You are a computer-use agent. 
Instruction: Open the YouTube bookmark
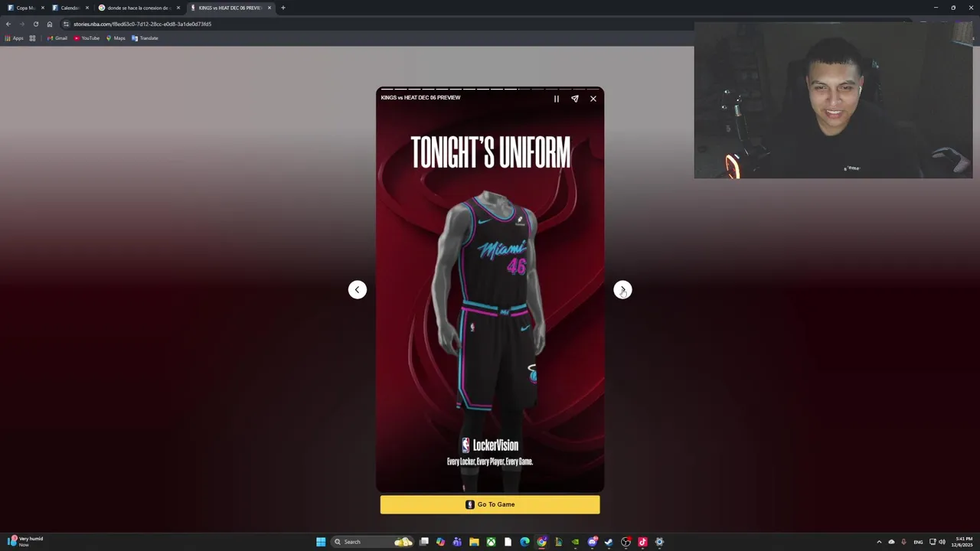click(x=87, y=38)
